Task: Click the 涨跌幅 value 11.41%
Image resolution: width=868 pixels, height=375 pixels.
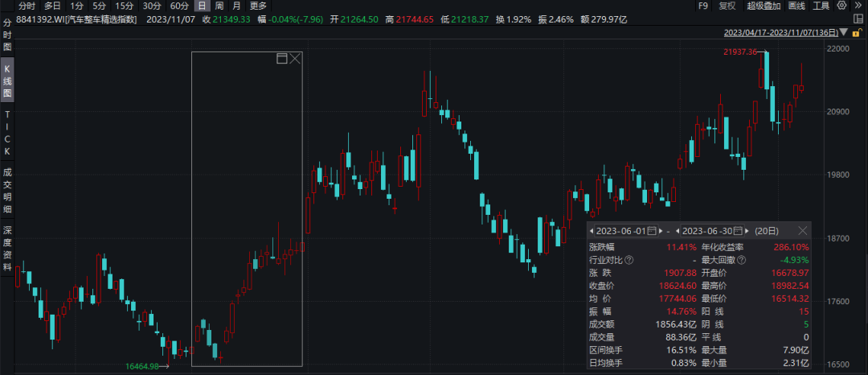Action: tap(682, 248)
